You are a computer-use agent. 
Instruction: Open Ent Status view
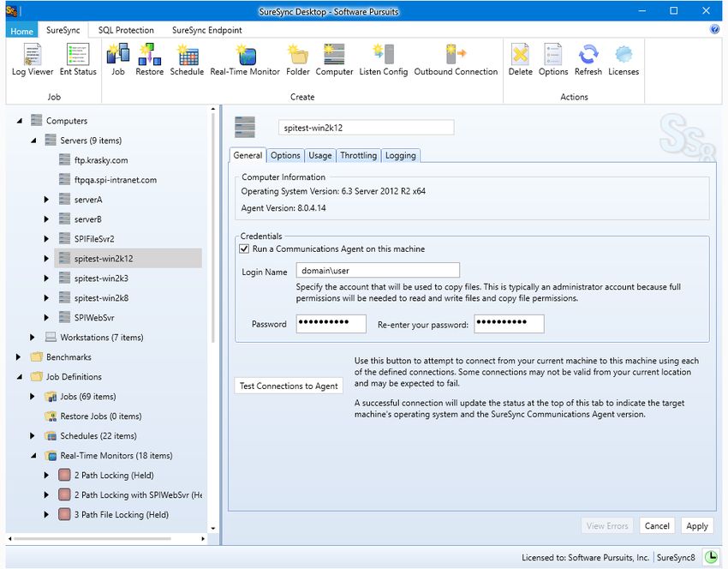pos(78,59)
